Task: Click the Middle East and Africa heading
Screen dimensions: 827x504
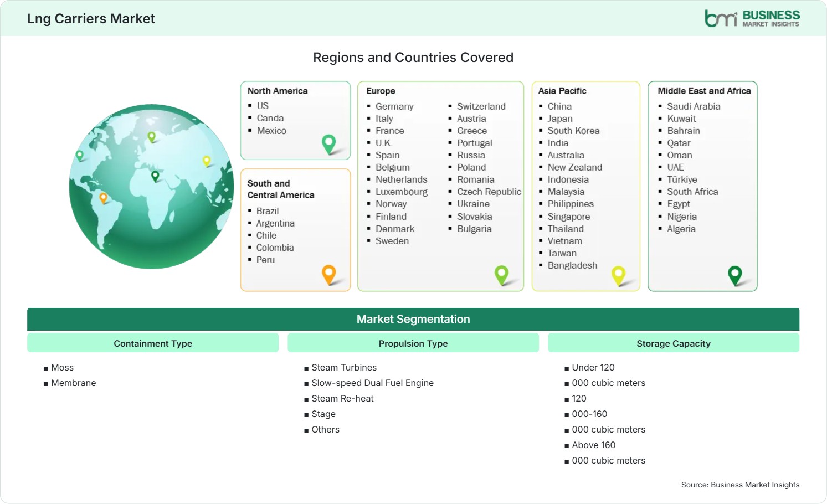Action: coord(704,91)
